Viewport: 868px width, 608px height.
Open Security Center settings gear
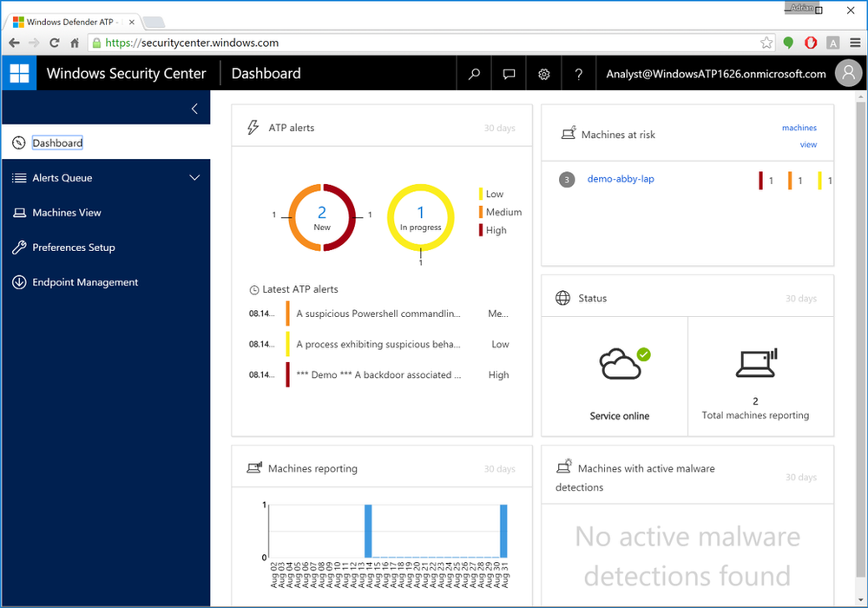543,73
